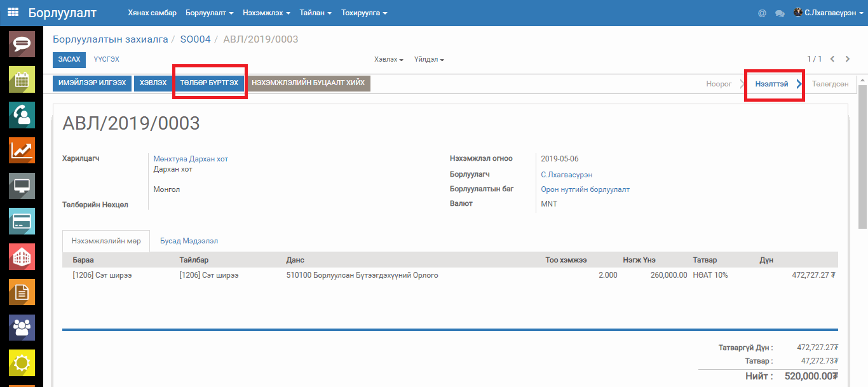Open the sales chart app icon
Image resolution: width=868 pixels, height=387 pixels.
coord(21,151)
